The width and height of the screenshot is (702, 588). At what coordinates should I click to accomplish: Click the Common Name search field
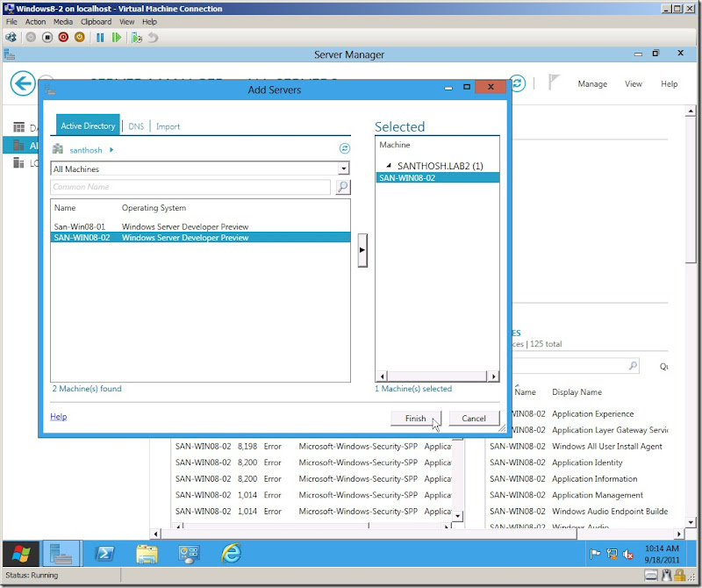[190, 187]
